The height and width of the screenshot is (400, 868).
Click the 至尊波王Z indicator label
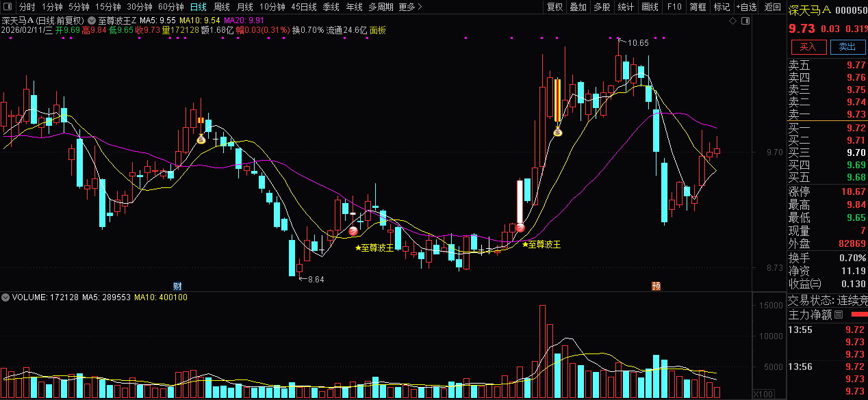[117, 21]
